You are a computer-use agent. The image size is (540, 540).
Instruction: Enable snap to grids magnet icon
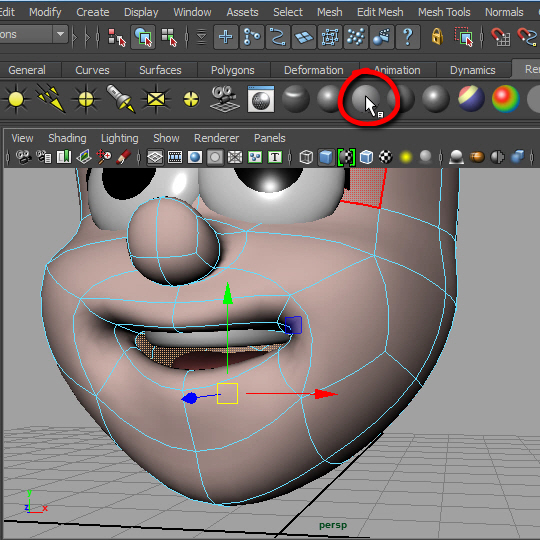[x=500, y=37]
